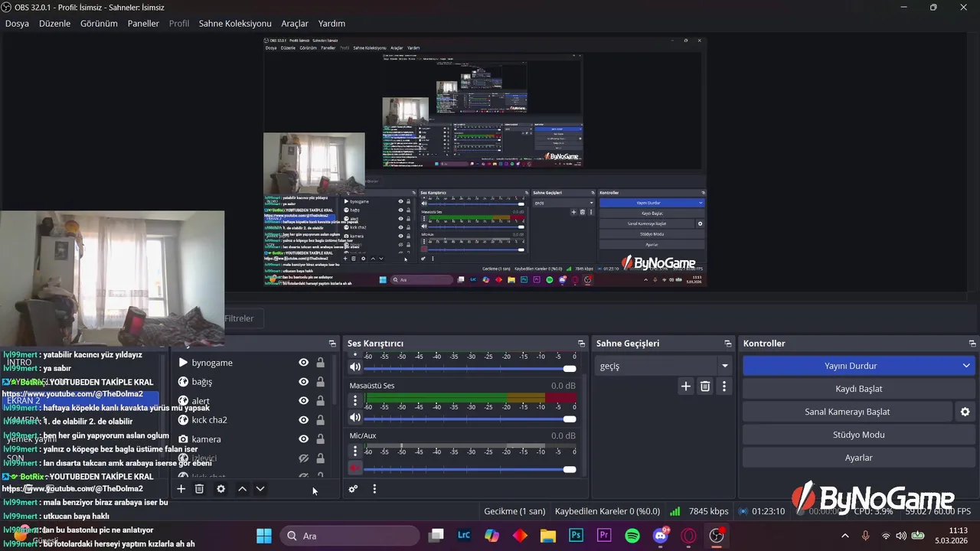980x551 pixels.
Task: Show the hidden izleyici source
Action: tap(303, 458)
